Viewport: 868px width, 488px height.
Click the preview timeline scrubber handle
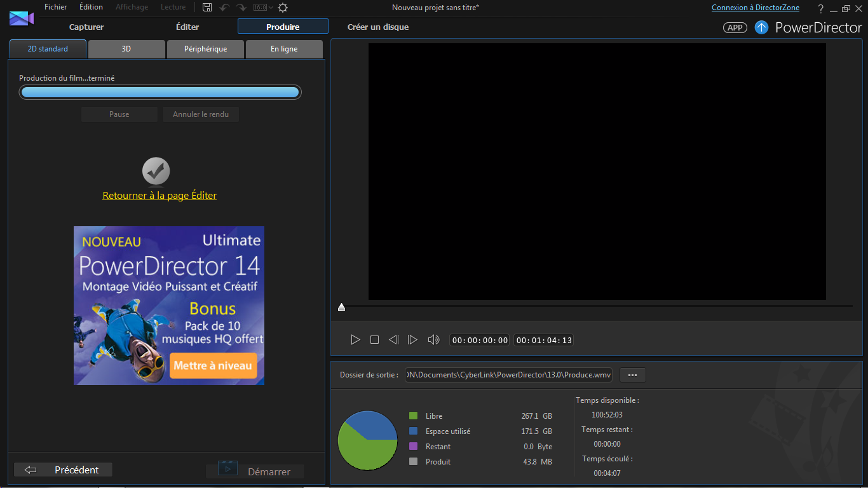(x=341, y=307)
